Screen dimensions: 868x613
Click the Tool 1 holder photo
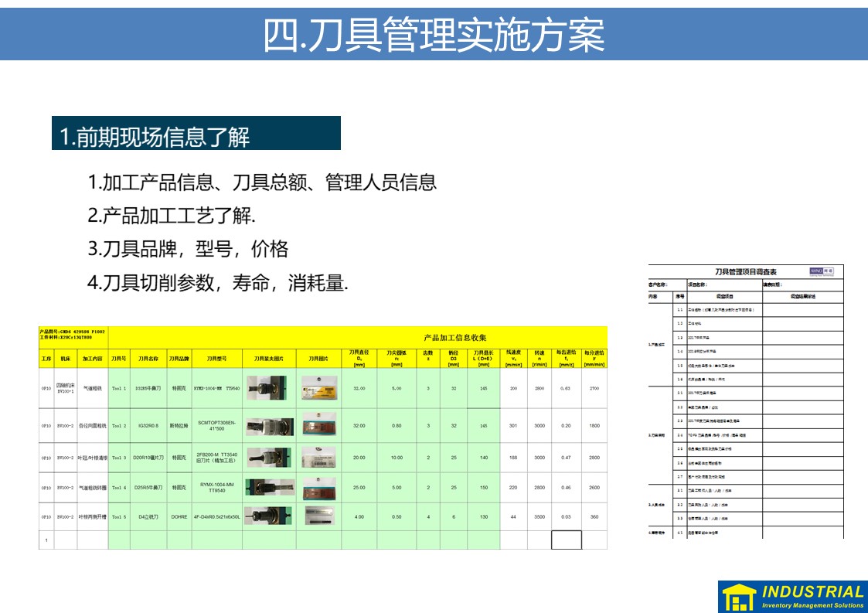tap(269, 388)
